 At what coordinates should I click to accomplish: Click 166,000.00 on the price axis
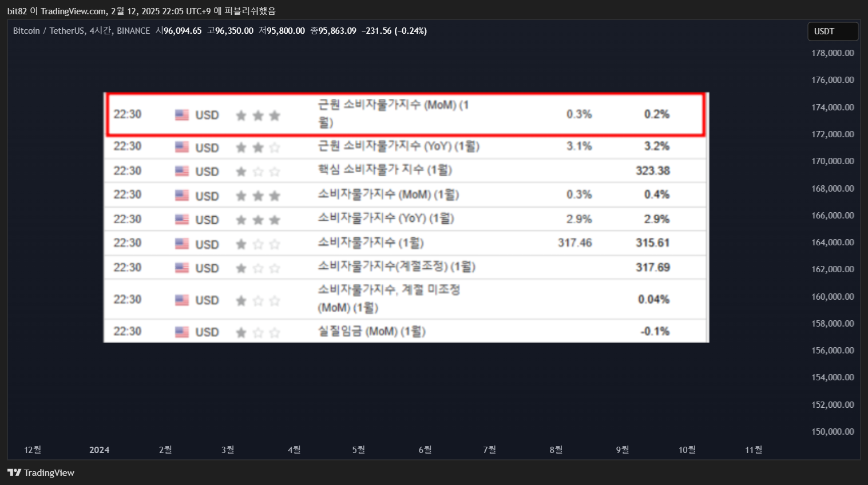(x=833, y=216)
